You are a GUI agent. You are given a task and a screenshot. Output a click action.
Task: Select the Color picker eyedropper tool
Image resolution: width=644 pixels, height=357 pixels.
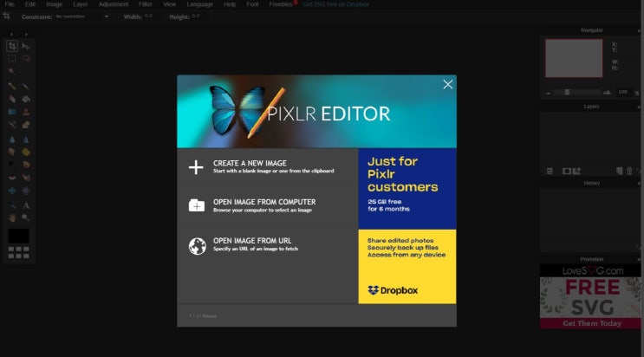click(12, 205)
